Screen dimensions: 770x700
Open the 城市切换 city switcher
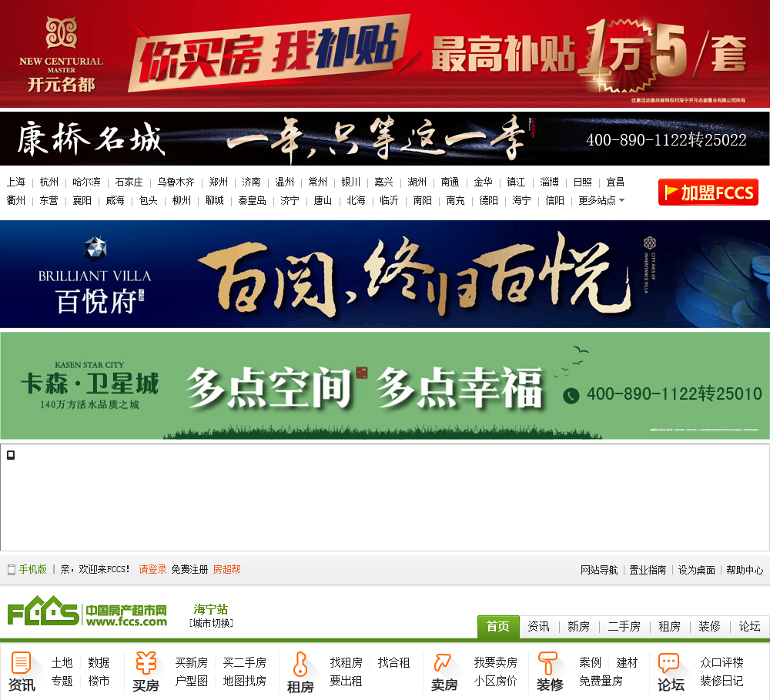[211, 623]
